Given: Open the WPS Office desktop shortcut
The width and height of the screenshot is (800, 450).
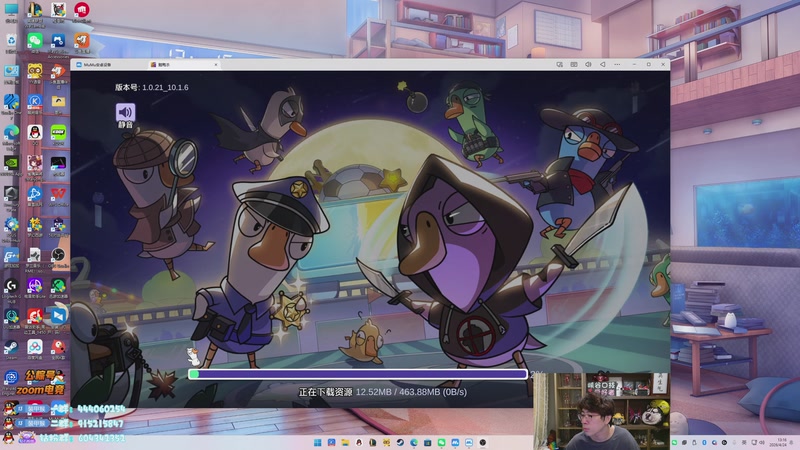Looking at the screenshot, I should 58,196.
